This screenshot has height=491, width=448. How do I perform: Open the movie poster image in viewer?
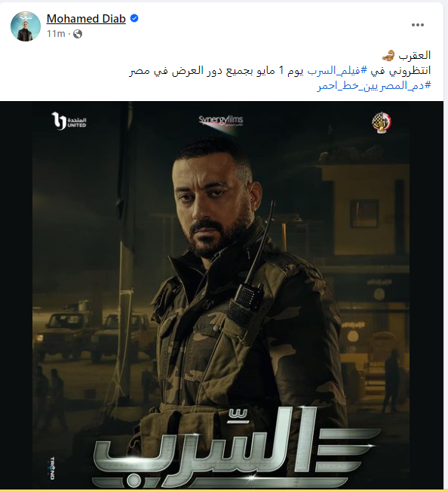click(x=222, y=294)
